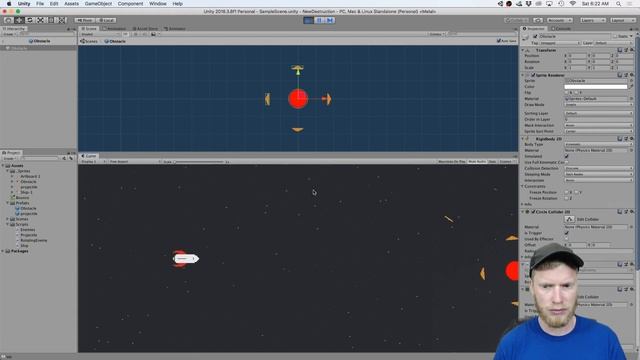Select the Rect tool in toolbar
This screenshot has width=640, height=360.
click(51, 20)
